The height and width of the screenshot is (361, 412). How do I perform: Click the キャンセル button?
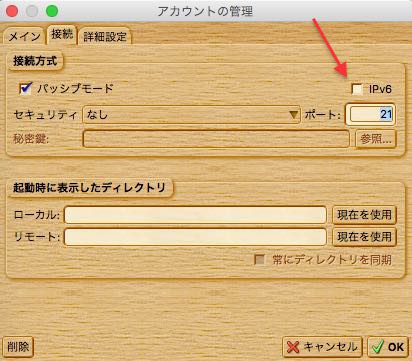(x=322, y=347)
